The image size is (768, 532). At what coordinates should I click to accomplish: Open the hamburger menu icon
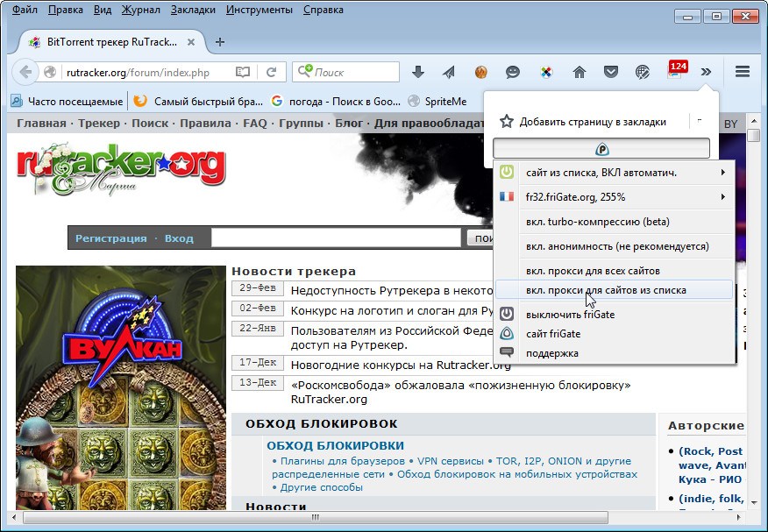pyautogui.click(x=742, y=72)
